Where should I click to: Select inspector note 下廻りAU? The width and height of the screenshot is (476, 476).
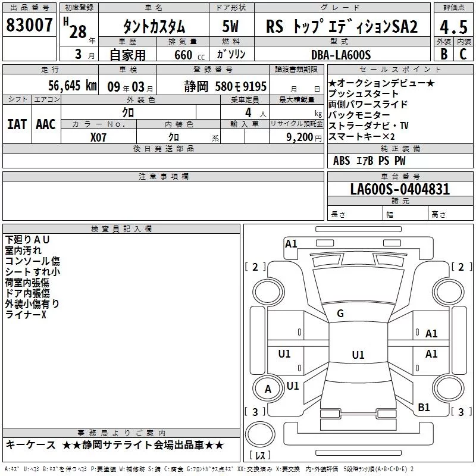[27, 240]
